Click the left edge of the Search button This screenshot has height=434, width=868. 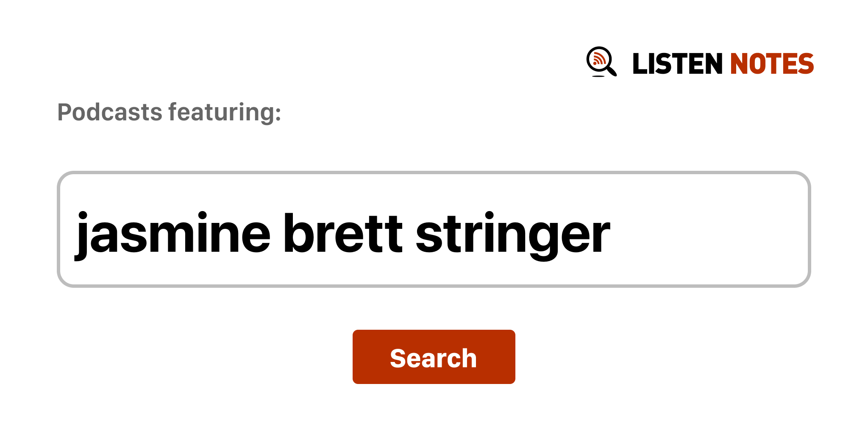click(x=359, y=357)
